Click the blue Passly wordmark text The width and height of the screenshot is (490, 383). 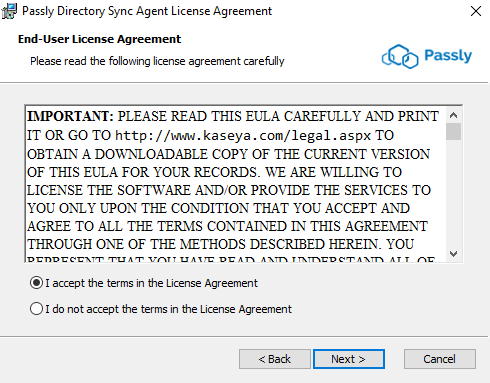448,55
